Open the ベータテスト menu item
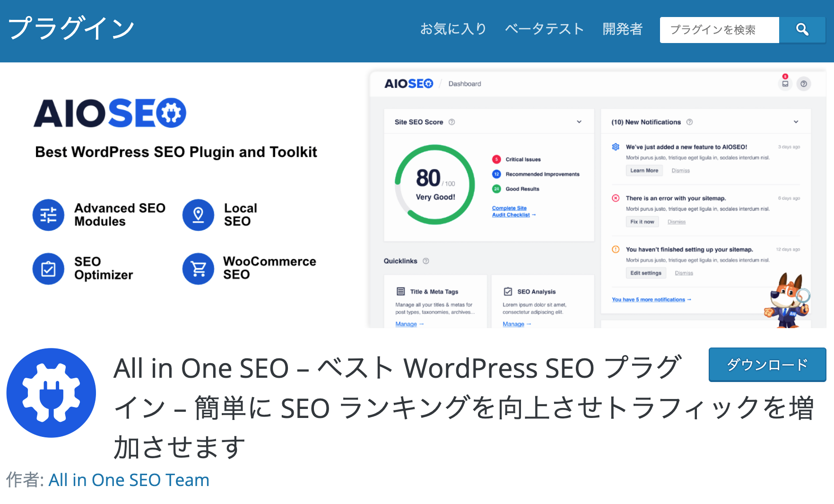This screenshot has height=504, width=834. (x=544, y=29)
